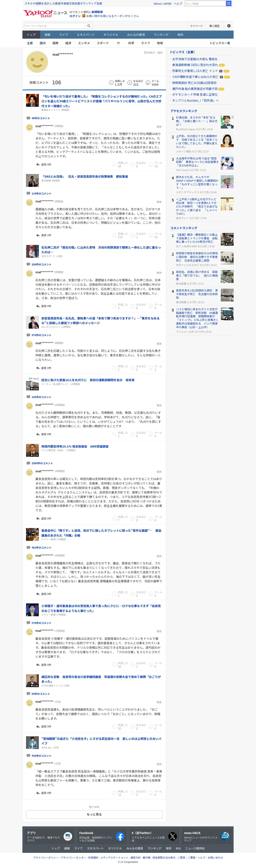Click 共感した 153 reaction icon
This screenshot has width=256, height=868.
[x=114, y=235]
